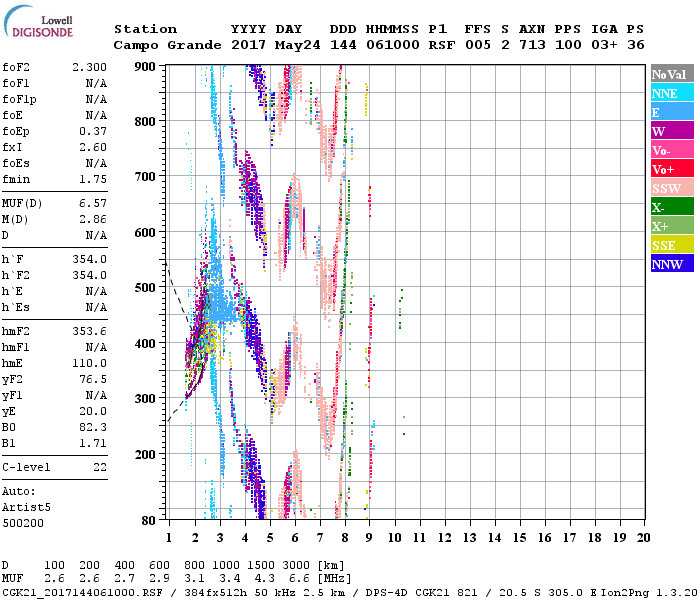Click the 713 value under AXN
The height and width of the screenshot is (600, 700).
(x=532, y=45)
